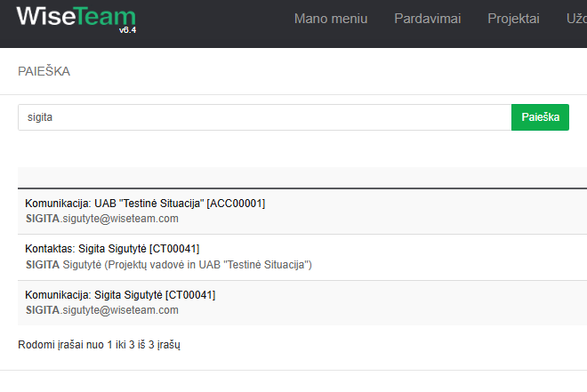Open Komunikacija: Sigita Sigutytė [CT00041] result

(x=120, y=295)
